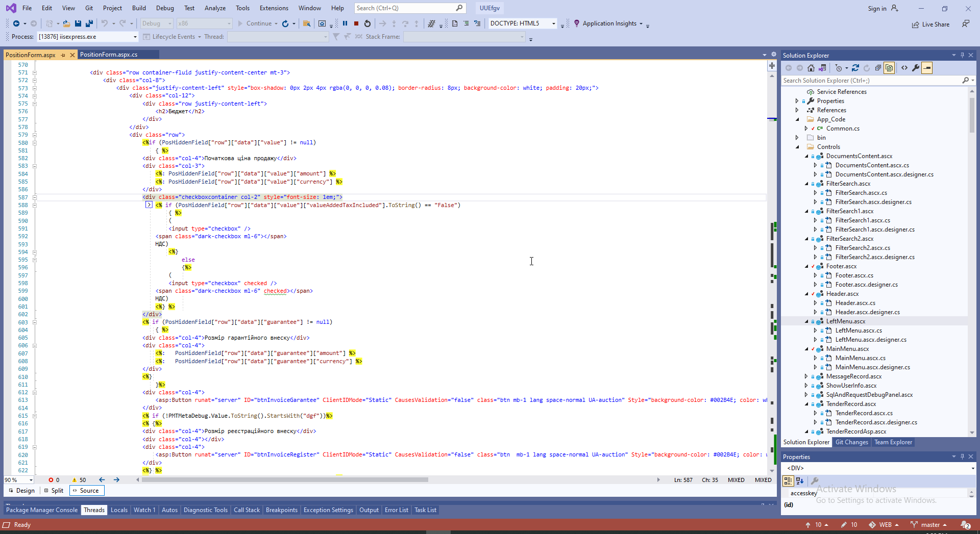
Task: Click the Break All pause icon
Action: tap(345, 23)
